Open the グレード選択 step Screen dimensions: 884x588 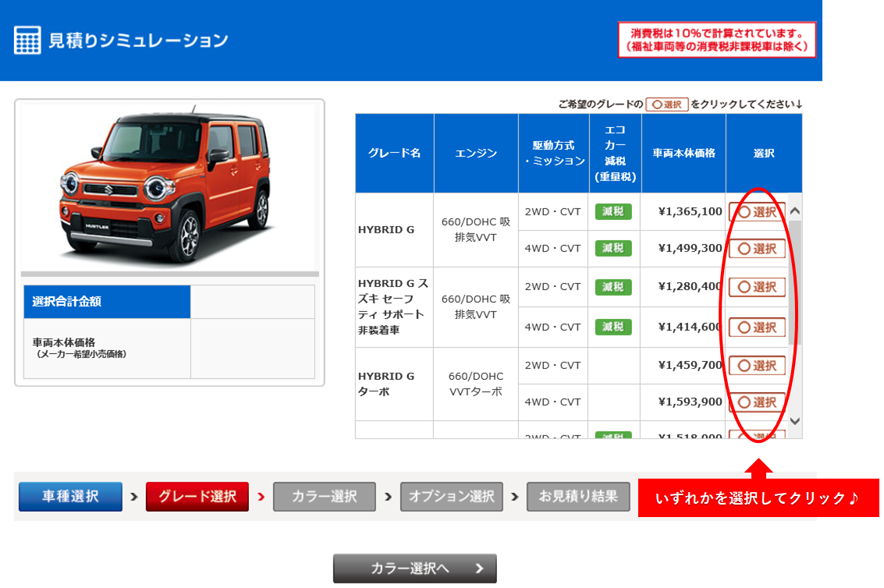coord(197,497)
